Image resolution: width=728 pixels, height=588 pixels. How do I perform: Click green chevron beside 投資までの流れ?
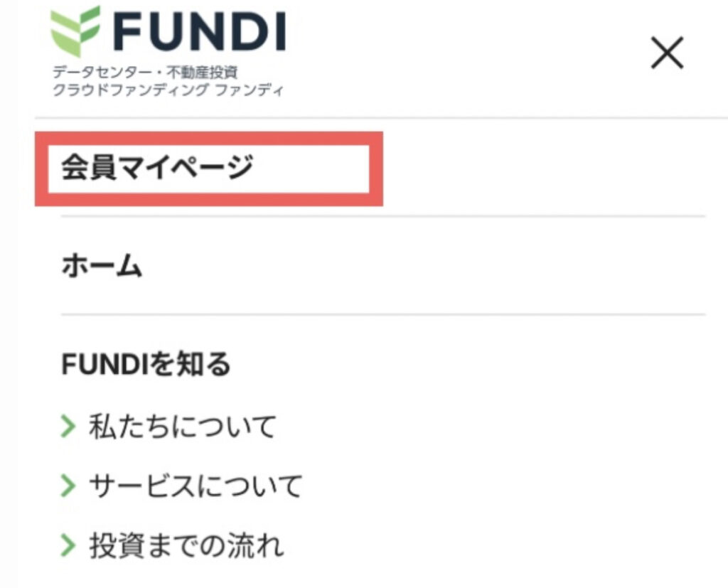[68, 546]
